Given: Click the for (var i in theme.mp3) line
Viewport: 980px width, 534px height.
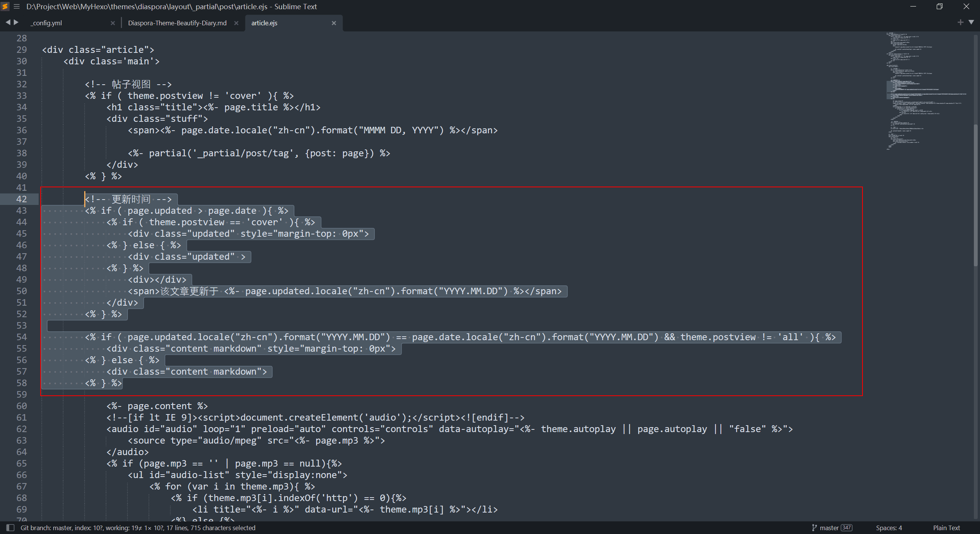Looking at the screenshot, I should coord(232,486).
